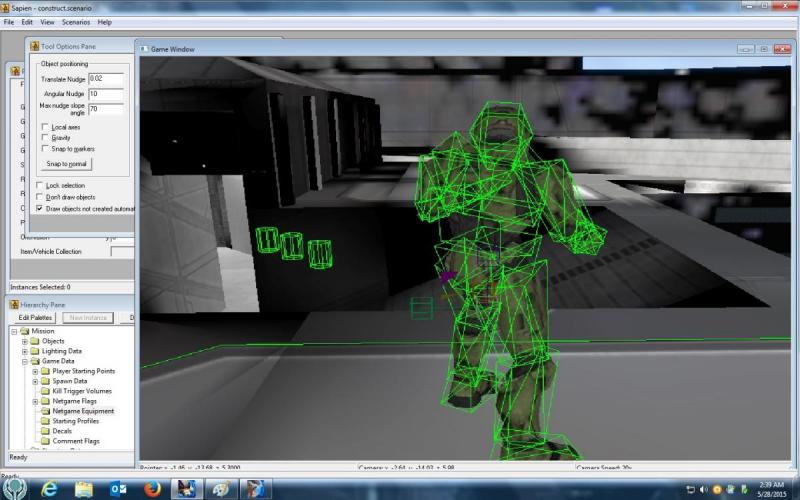Image resolution: width=800 pixels, height=500 pixels.
Task: Expand the Objects folder in hierarchy
Action: 24,341
